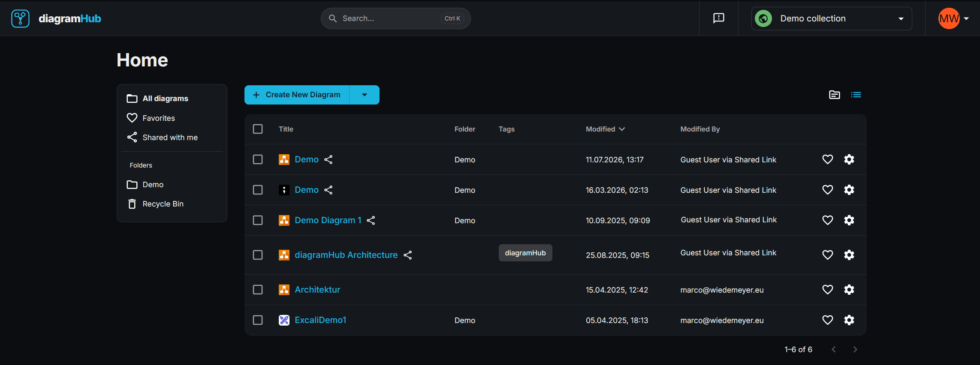980x365 pixels.
Task: Click share icon of Demo modified 11.07.2026
Action: pyautogui.click(x=329, y=159)
